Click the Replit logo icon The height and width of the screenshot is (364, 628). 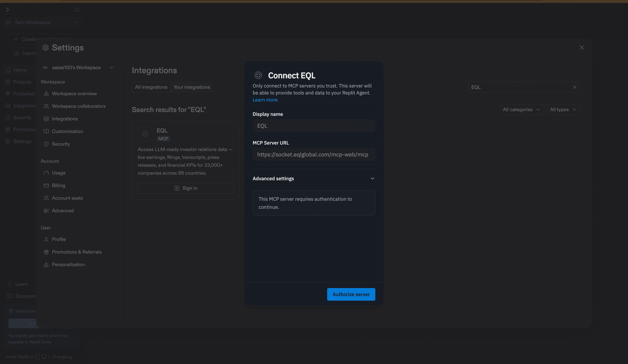tap(8, 10)
